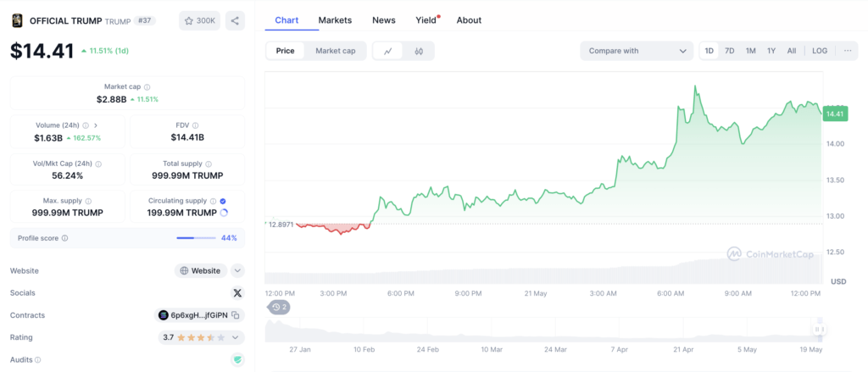Select the 1Y time range
This screenshot has height=372, width=868.
[x=771, y=51]
